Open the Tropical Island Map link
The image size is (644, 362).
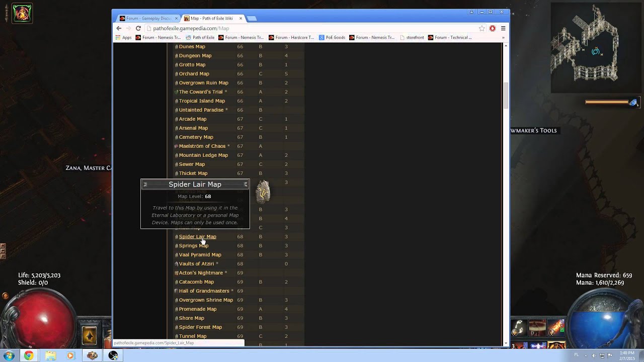[202, 101]
